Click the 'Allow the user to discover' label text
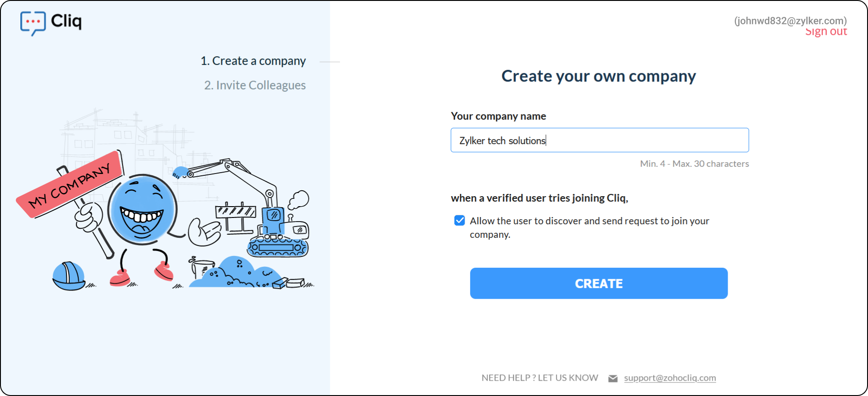 [x=589, y=227]
